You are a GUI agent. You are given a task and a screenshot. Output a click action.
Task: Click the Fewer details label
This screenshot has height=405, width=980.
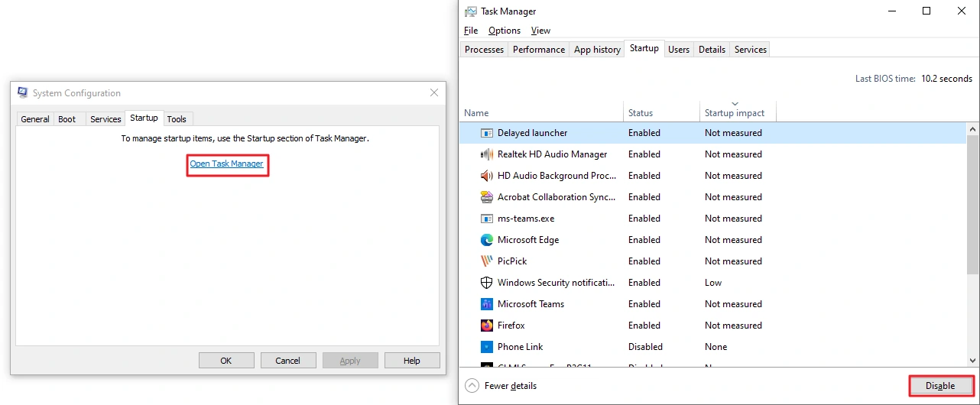tap(511, 386)
